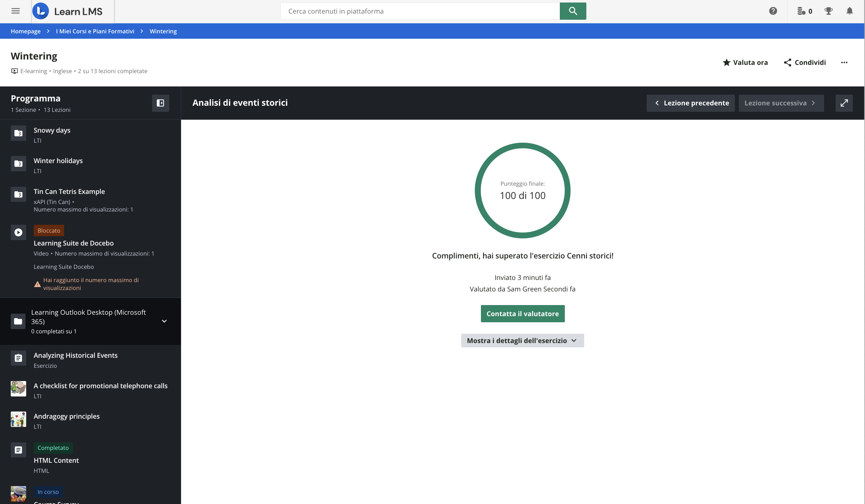
Task: Click the Learning Outlook Desktop folder icon
Action: pos(18,322)
